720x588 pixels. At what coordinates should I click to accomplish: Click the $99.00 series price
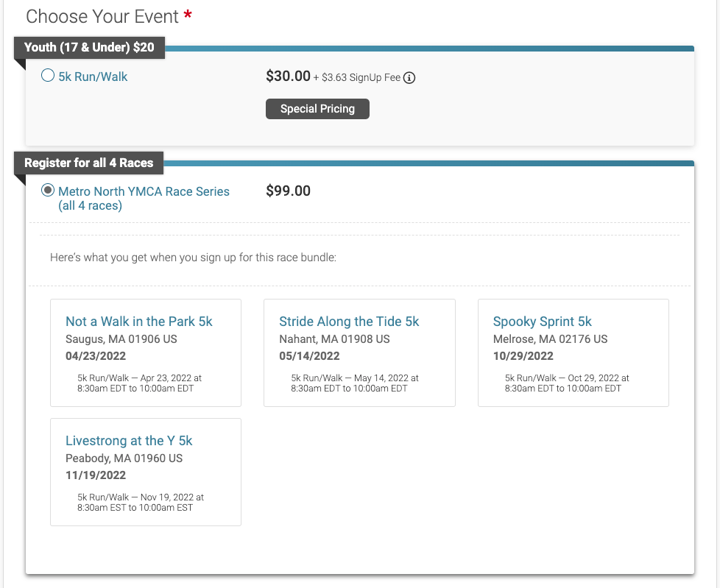coord(288,191)
